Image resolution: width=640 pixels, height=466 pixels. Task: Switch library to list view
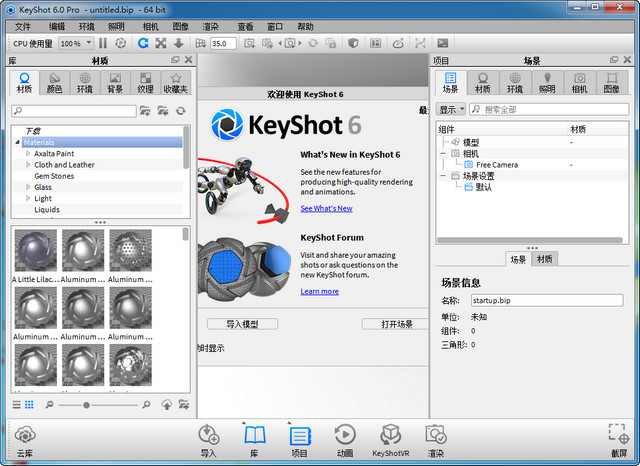pos(16,404)
